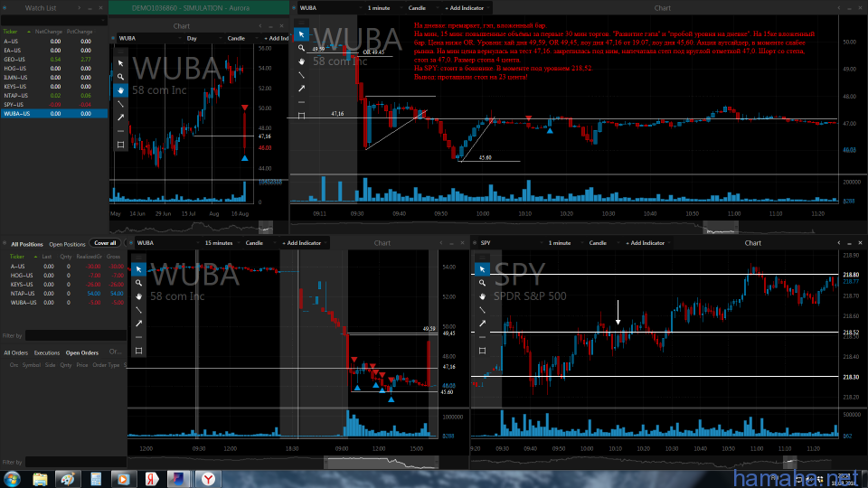
Task: Open the 1 minute timeframe dropdown in the top WUBA chart
Action: coord(383,8)
